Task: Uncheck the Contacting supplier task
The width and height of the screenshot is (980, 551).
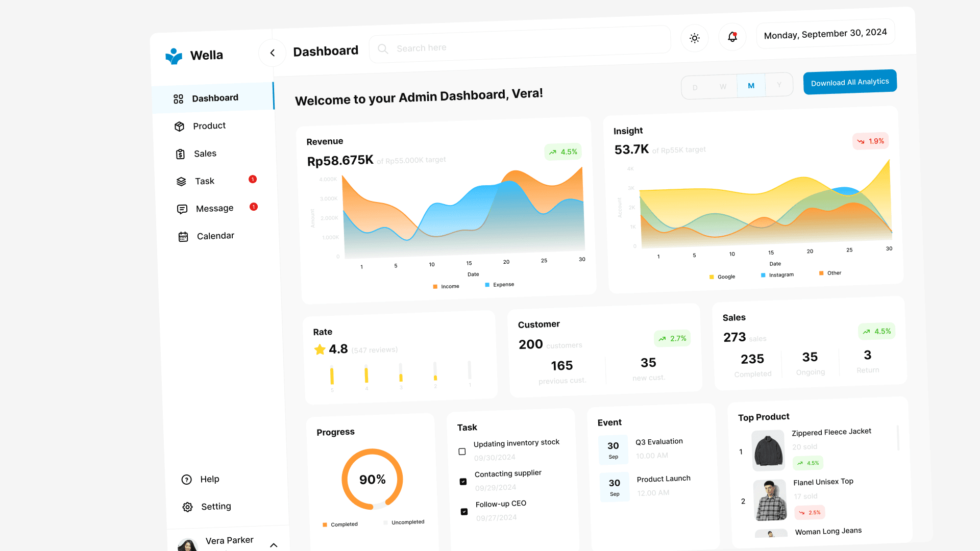Action: click(x=463, y=481)
